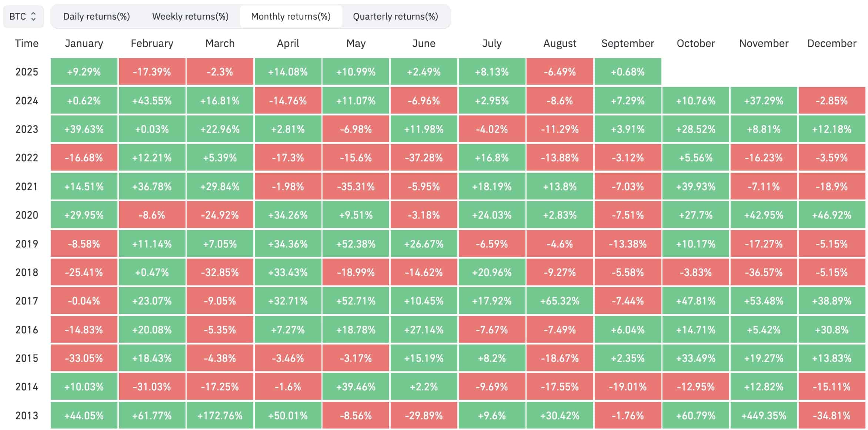
Task: Open the Quarterly returns(%) tab
Action: click(395, 16)
